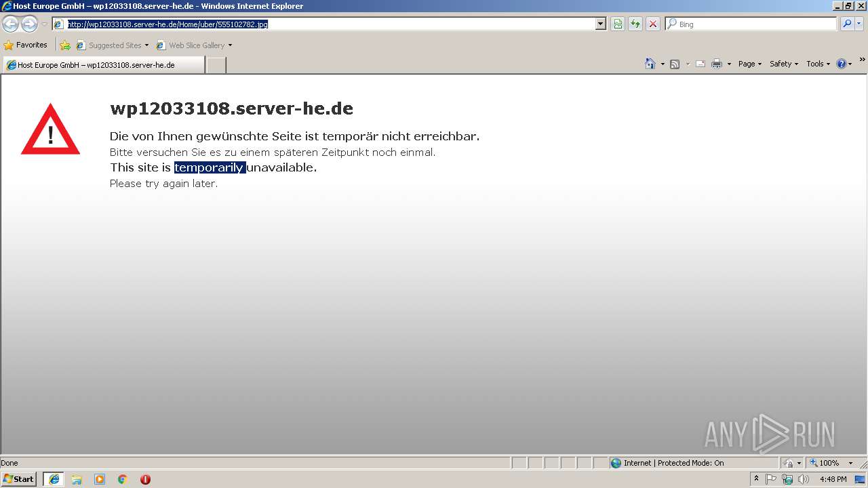Open the Tools menu

click(x=818, y=64)
